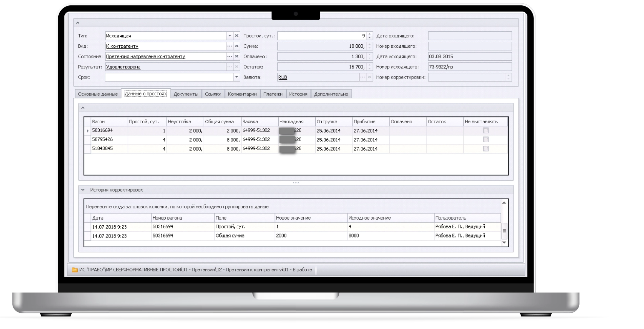Sort by Неустойка column header

click(185, 122)
